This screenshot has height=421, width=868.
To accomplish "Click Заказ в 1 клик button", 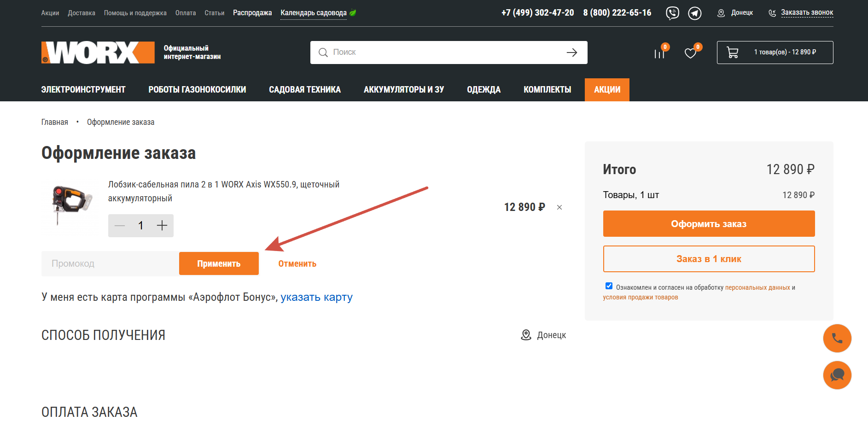I will 709,259.
